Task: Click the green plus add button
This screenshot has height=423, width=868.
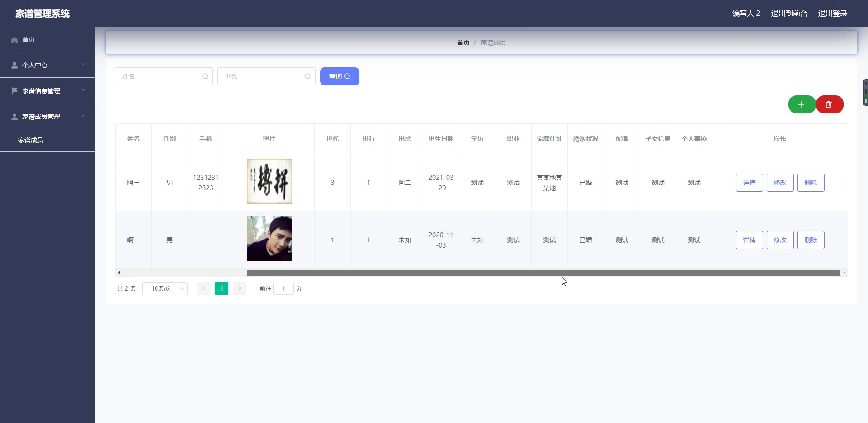Action: tap(802, 104)
